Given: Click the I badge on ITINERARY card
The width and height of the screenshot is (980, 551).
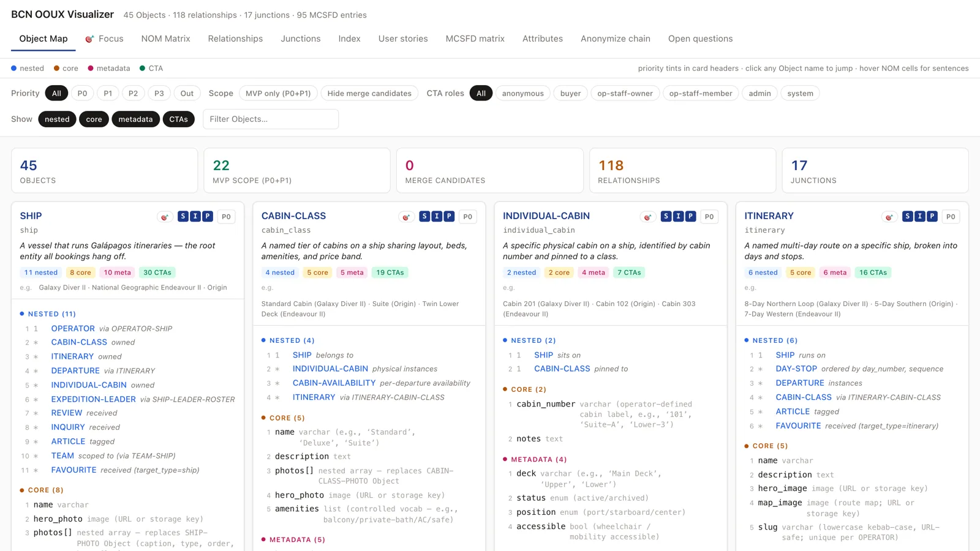Looking at the screenshot, I should (920, 216).
